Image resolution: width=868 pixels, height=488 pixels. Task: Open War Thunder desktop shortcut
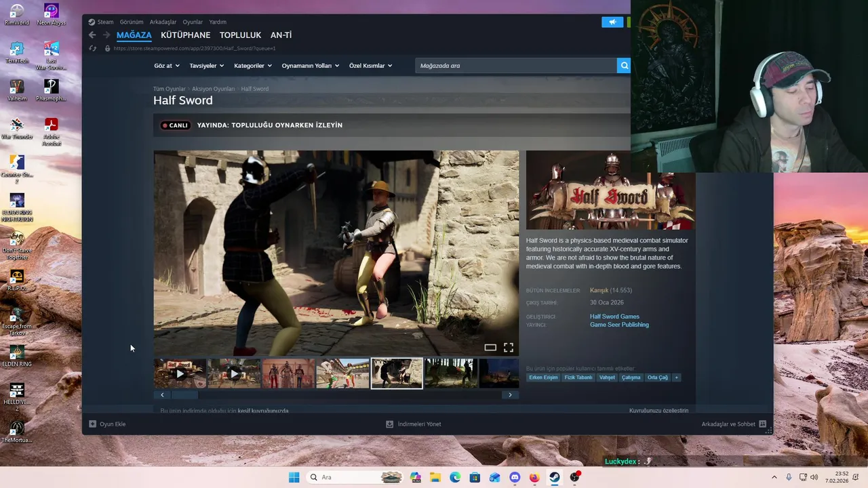(x=17, y=129)
